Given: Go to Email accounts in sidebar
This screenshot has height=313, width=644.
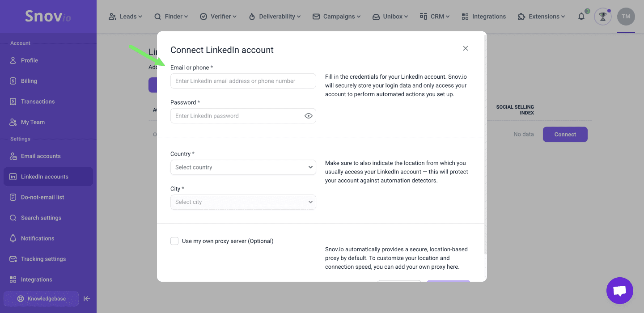Looking at the screenshot, I should 41,156.
